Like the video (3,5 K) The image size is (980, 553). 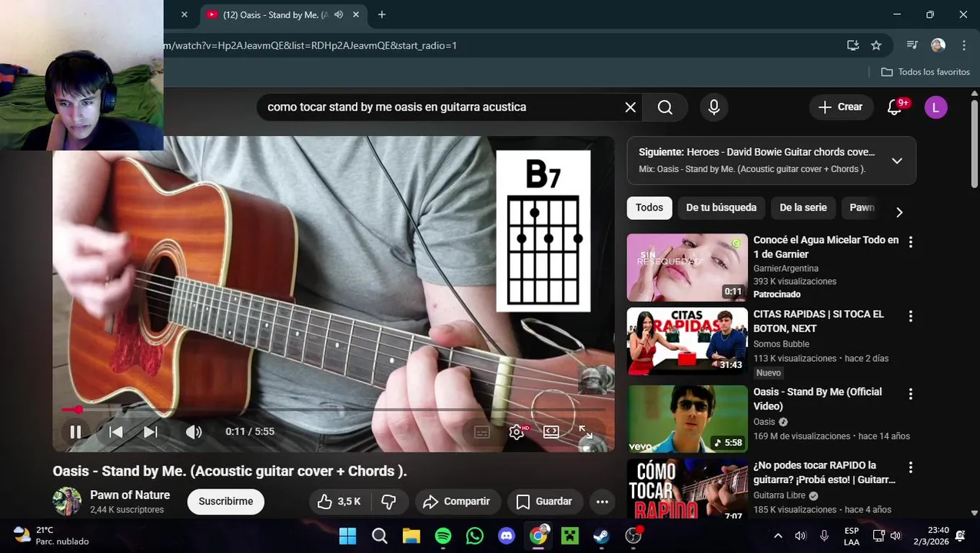[339, 502]
